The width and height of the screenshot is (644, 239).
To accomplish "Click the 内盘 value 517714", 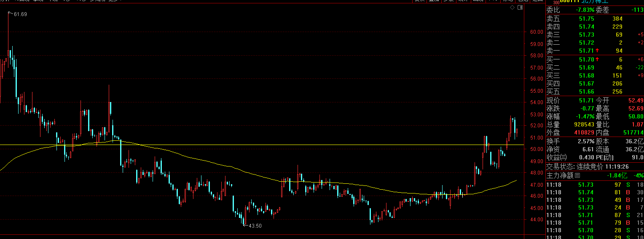I will click(633, 132).
